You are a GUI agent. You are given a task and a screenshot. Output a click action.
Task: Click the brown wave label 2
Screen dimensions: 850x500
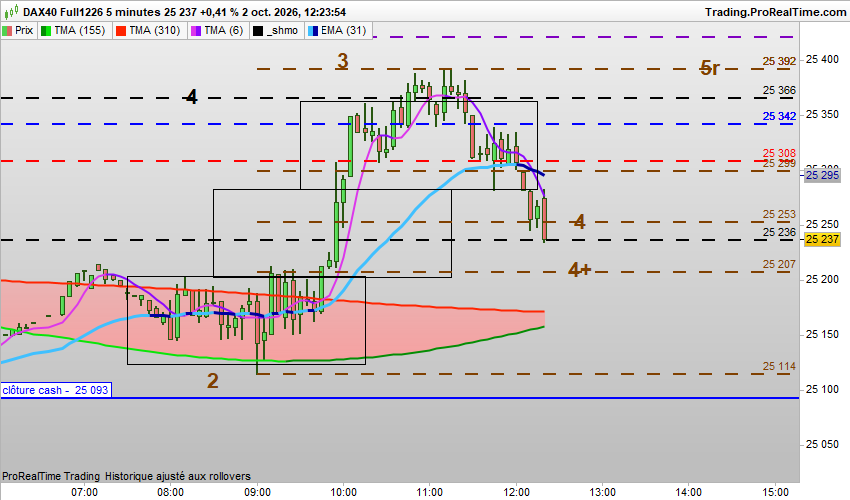pyautogui.click(x=212, y=381)
